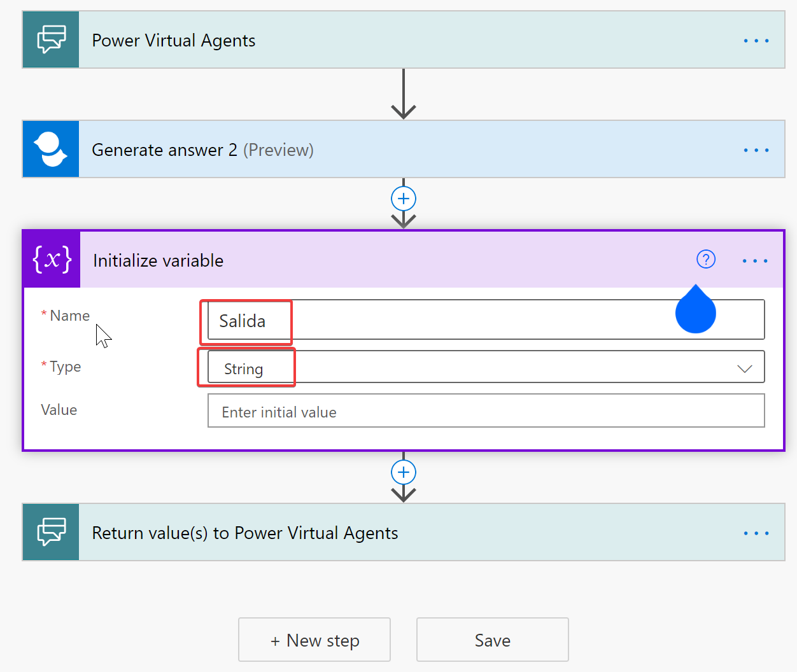Click the Enter initial value field
Image resolution: width=797 pixels, height=672 pixels.
485,412
